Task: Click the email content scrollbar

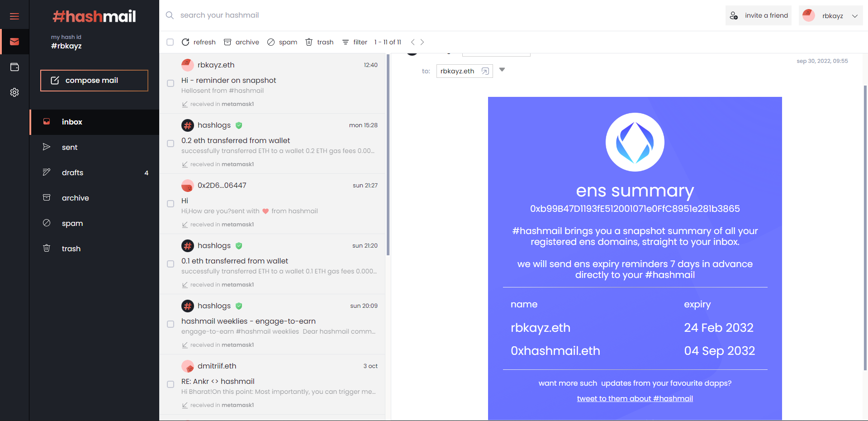Action: click(865, 228)
